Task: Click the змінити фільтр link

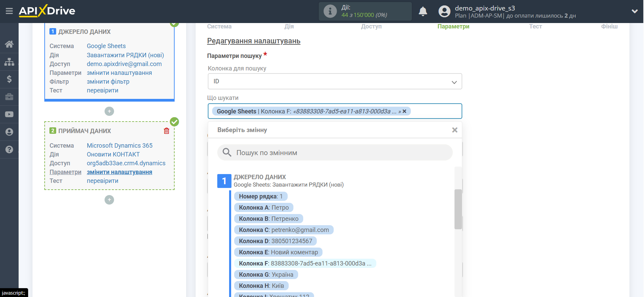Action: 108,82
